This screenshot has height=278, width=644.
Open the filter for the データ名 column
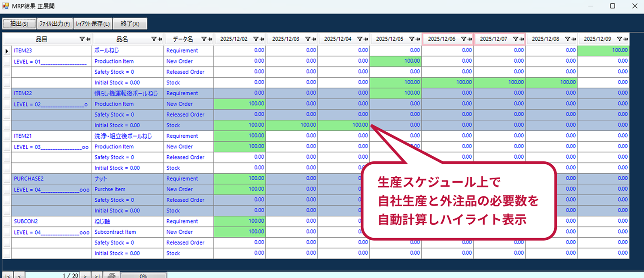pyautogui.click(x=204, y=39)
